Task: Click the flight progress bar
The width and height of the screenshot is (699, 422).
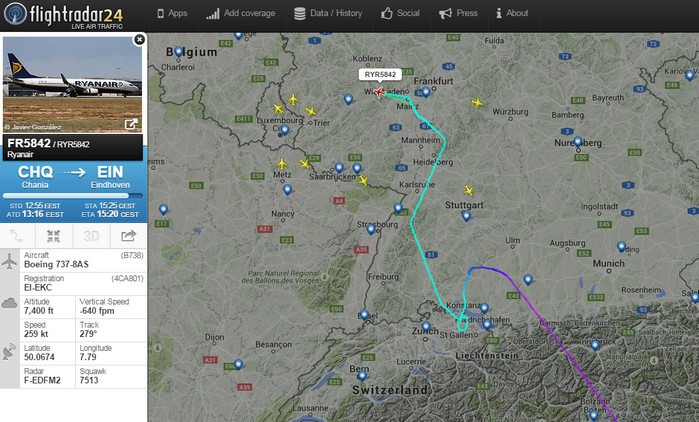Action: click(73, 195)
